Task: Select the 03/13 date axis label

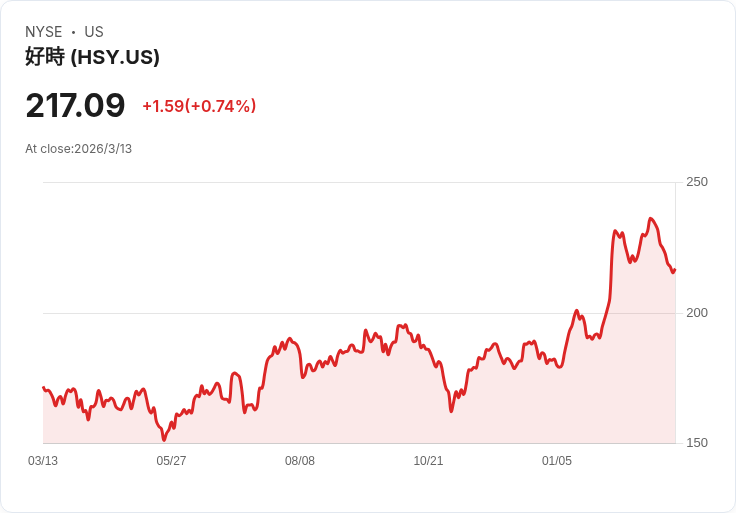Action: coord(43,461)
